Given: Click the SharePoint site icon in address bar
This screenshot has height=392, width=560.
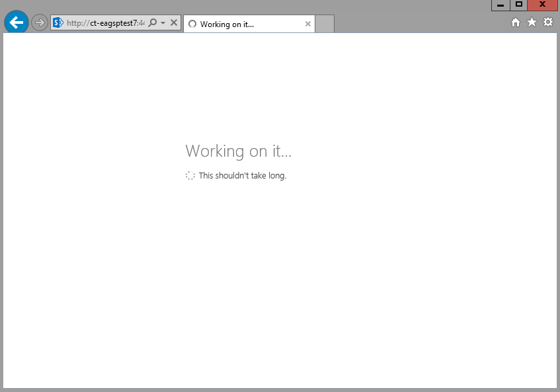Looking at the screenshot, I should 58,23.
